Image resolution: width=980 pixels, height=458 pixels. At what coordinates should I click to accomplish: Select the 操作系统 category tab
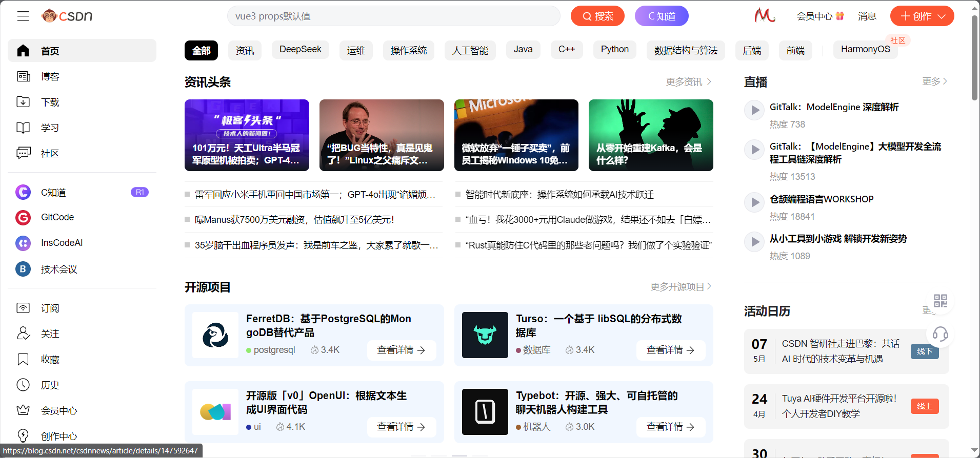click(x=409, y=50)
